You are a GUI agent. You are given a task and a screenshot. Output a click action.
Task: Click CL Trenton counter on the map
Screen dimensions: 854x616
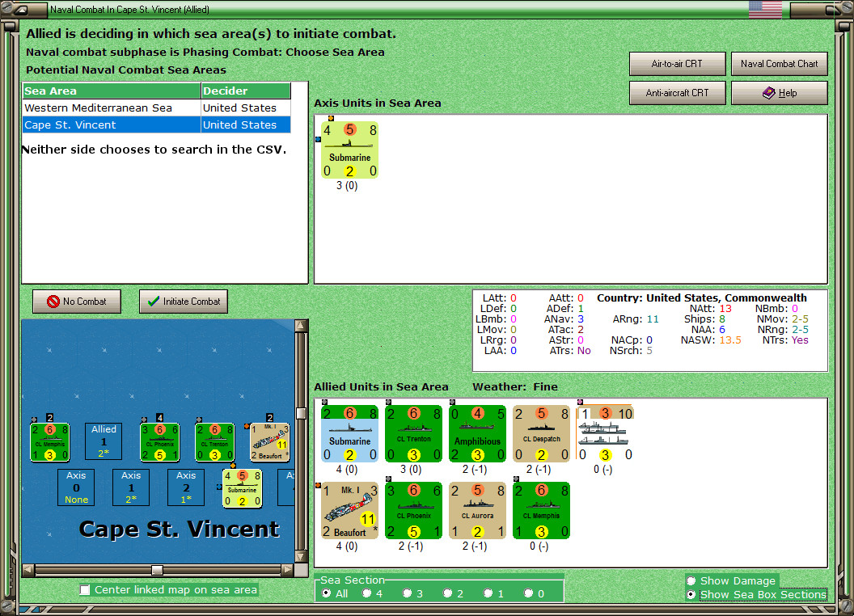click(x=214, y=442)
